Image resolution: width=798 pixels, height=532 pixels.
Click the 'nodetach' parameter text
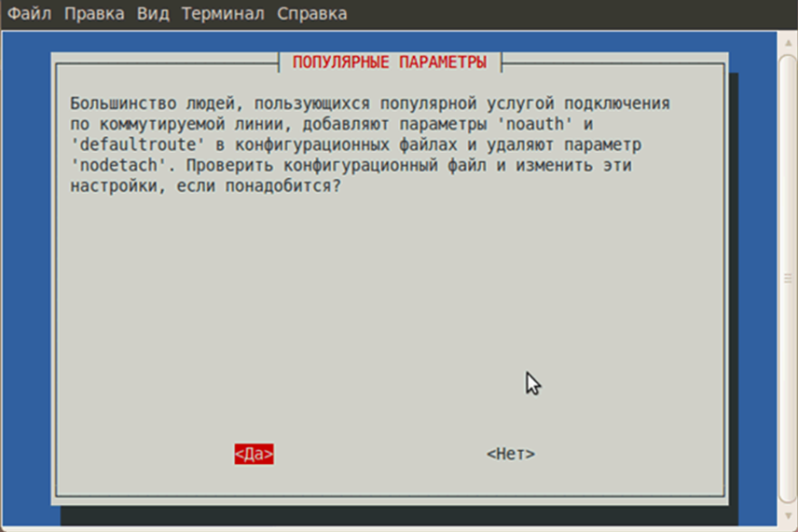tap(117, 165)
